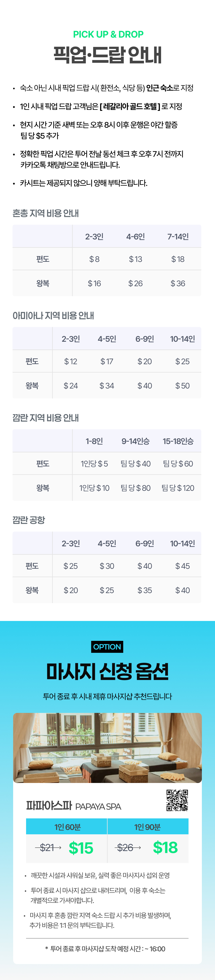The image size is (215, 980).
Task: Click the green PICK UP & DROP heading
Action: click(x=108, y=34)
